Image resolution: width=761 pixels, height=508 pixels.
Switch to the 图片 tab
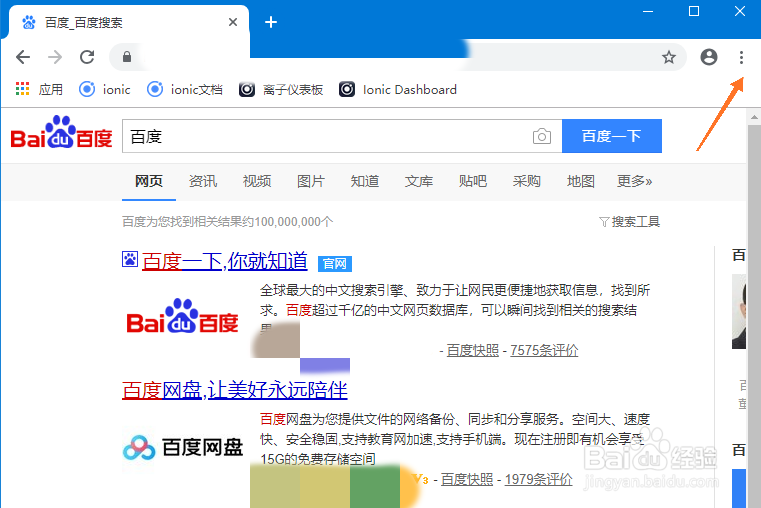[x=311, y=181]
